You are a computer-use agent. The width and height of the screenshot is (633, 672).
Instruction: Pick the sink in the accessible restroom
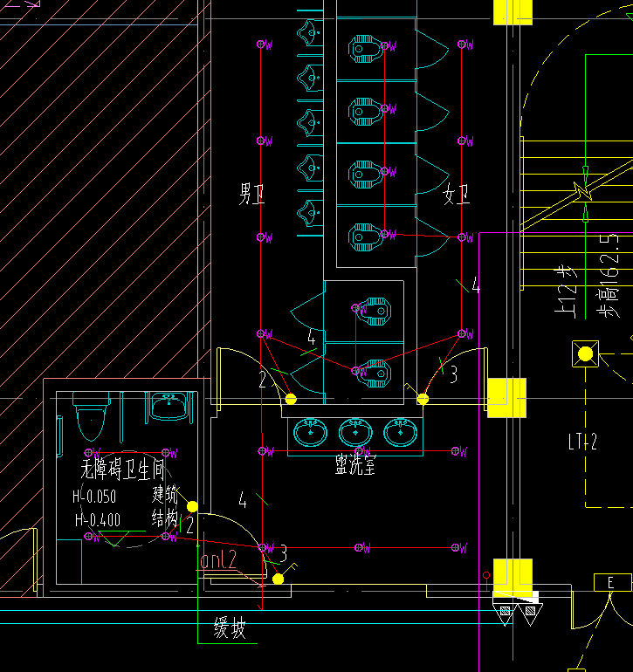[x=169, y=406]
